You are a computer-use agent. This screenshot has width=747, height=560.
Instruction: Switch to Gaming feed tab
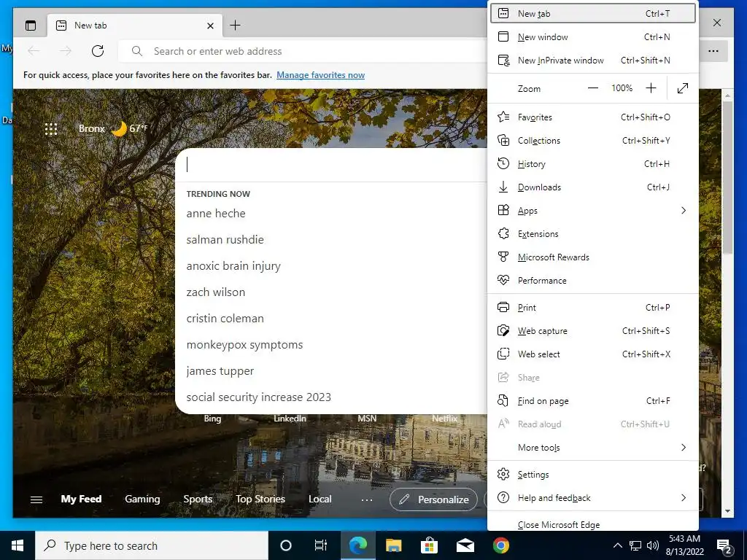142,499
